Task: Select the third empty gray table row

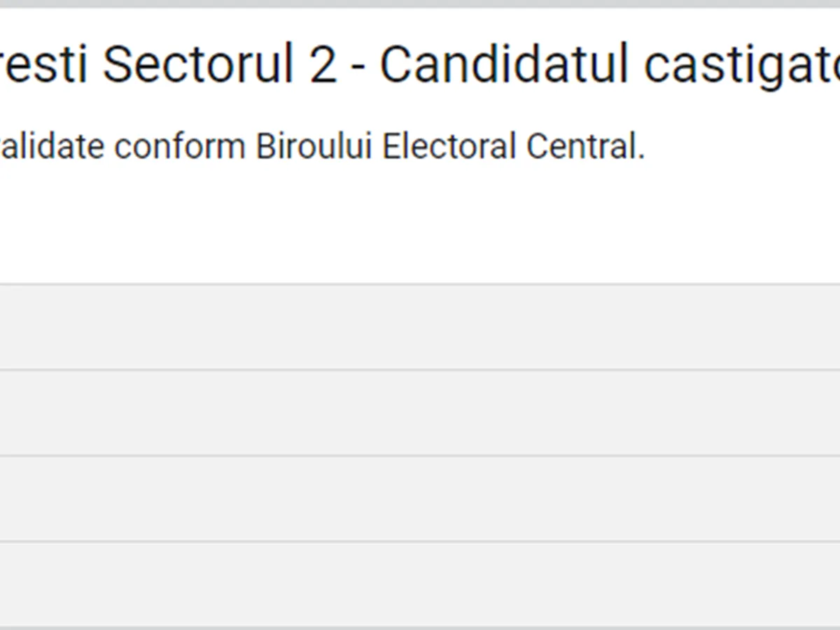Action: [420, 498]
